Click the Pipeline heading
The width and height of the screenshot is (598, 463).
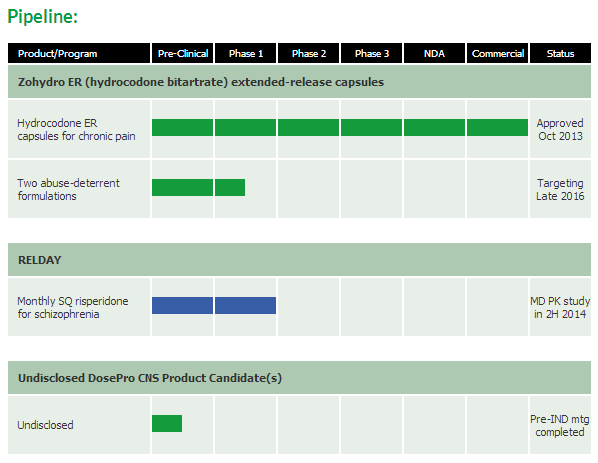(x=43, y=17)
